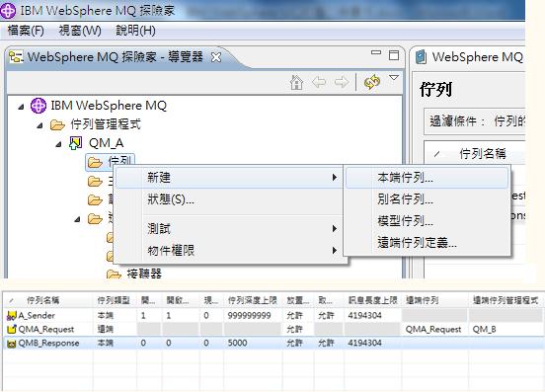Collapse the IBM WebSphere MQ root node
Image resolution: width=545 pixels, height=392 pixels.
click(21, 107)
